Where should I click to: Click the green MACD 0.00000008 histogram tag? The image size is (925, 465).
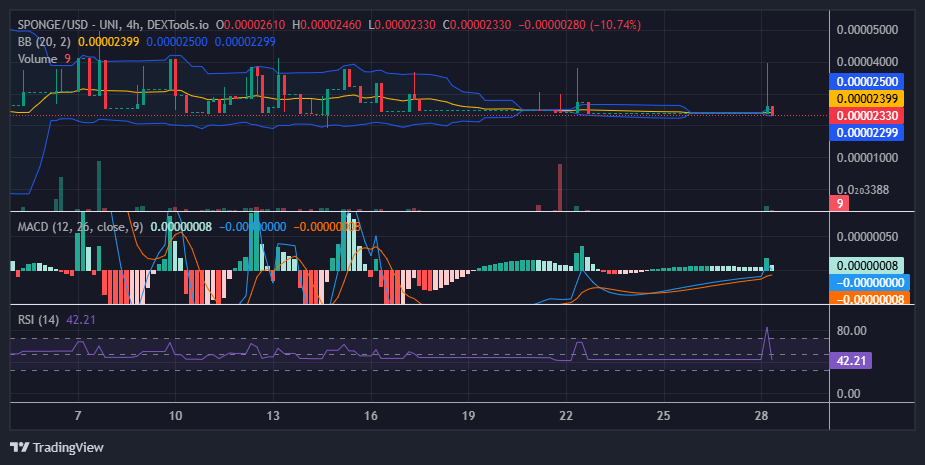pyautogui.click(x=867, y=266)
